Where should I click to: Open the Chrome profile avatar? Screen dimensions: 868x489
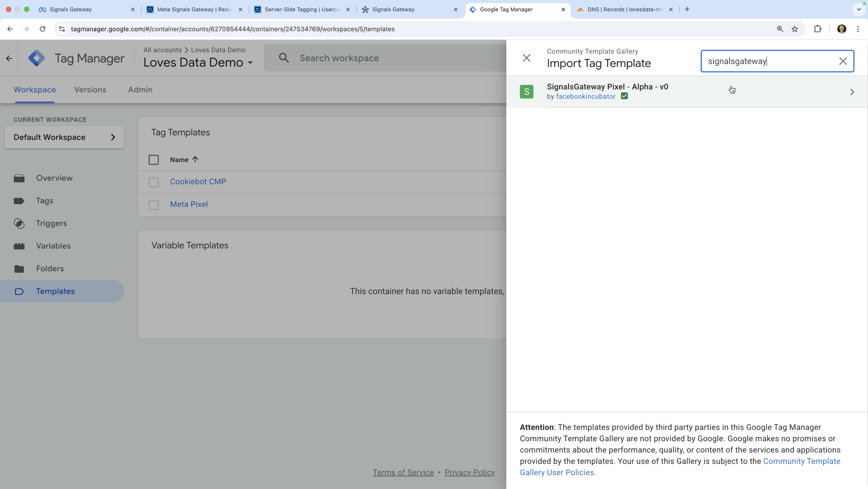click(x=841, y=29)
